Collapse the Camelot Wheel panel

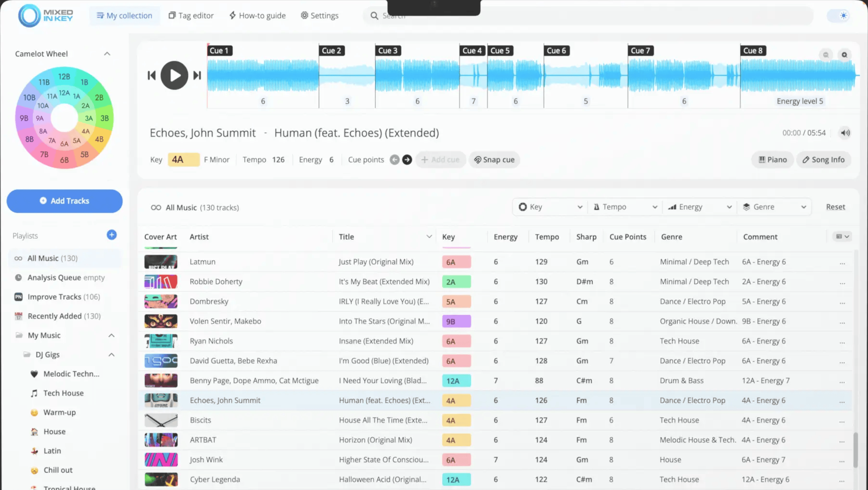pyautogui.click(x=107, y=54)
